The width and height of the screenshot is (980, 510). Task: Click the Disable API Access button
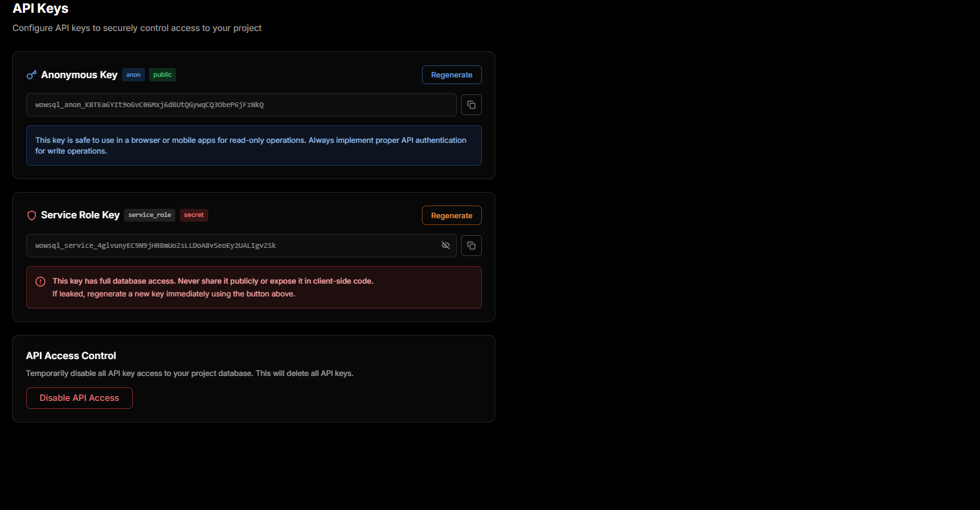click(79, 397)
